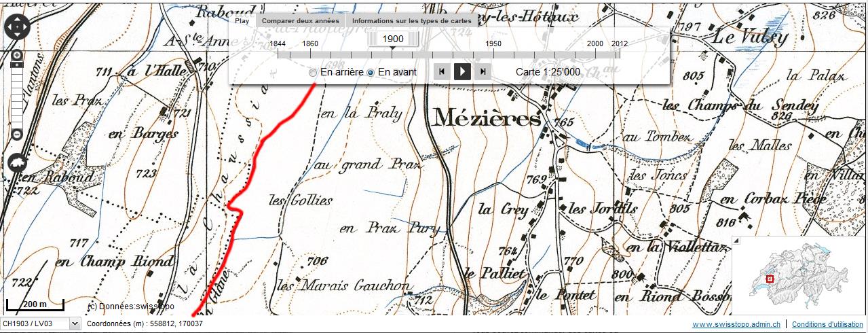Click the zoom level slider handle
The image size is (868, 333).
17,65
